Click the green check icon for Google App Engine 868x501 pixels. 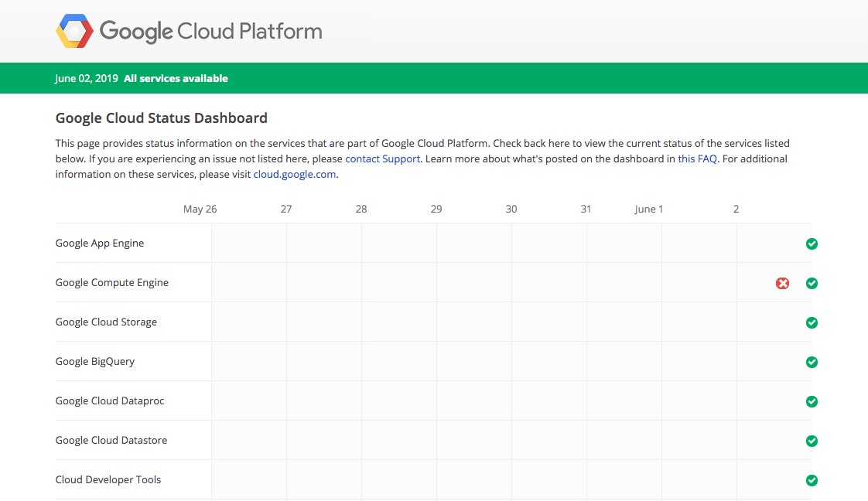(x=812, y=244)
